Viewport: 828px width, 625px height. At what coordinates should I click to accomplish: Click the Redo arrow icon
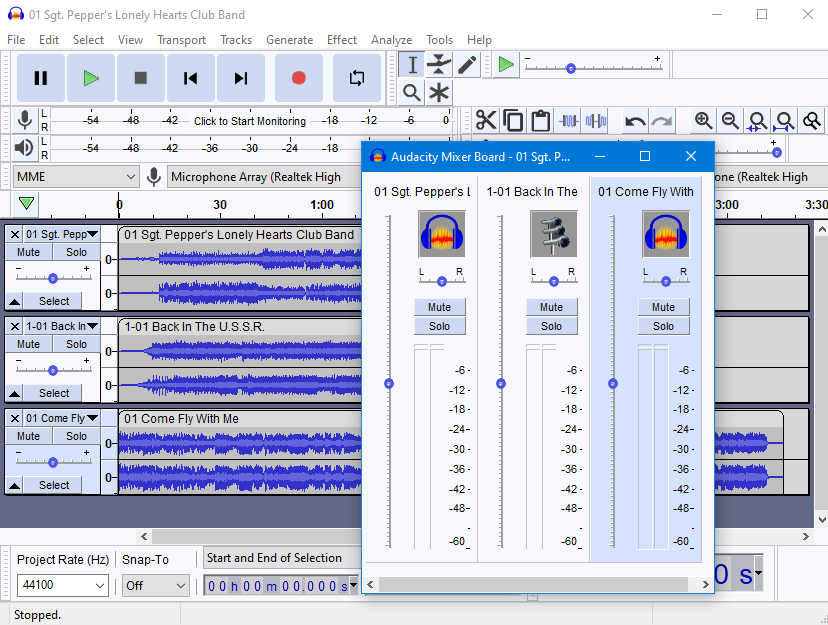point(661,121)
